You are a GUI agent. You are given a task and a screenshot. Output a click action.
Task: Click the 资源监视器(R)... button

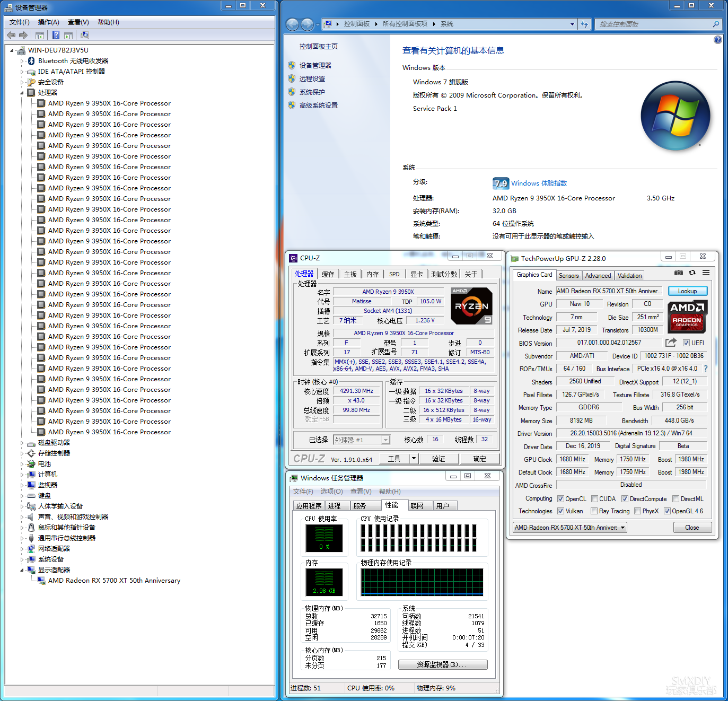coord(443,665)
